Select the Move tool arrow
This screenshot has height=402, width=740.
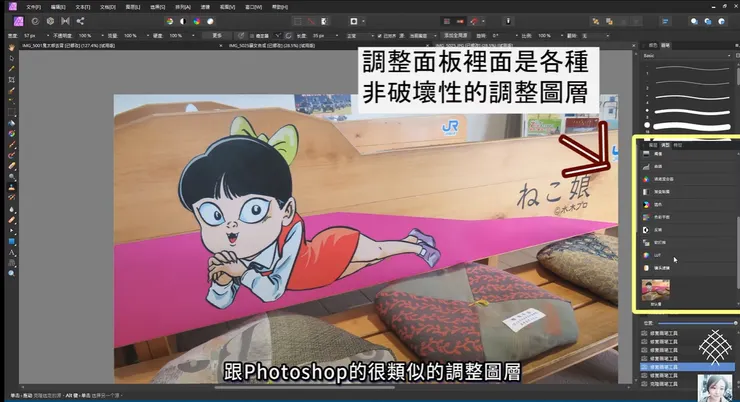(x=11, y=59)
